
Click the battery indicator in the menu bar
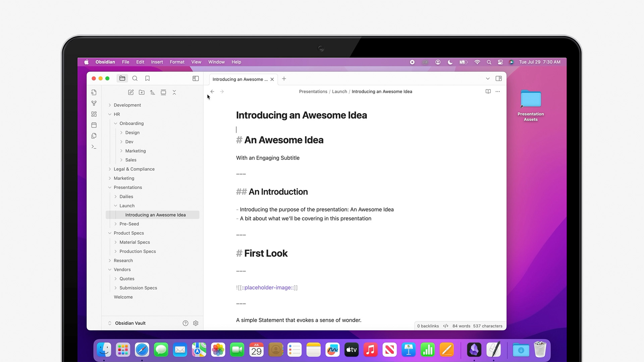(464, 62)
